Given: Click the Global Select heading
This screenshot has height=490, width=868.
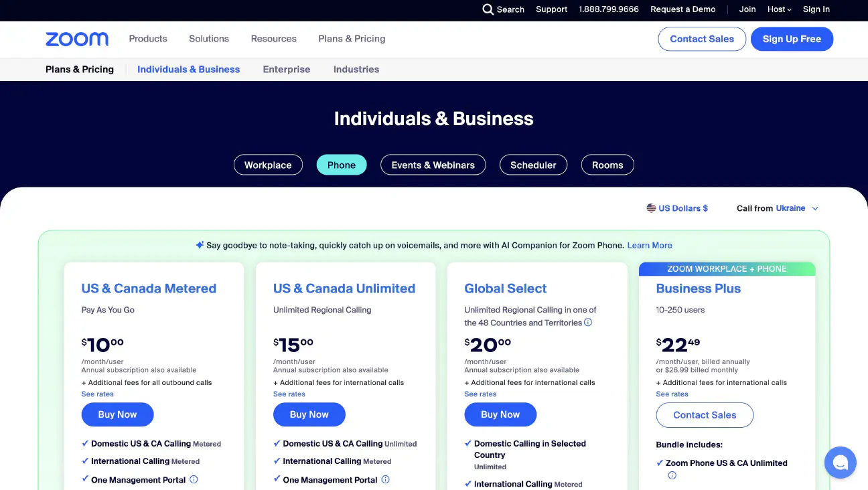Looking at the screenshot, I should point(506,289).
